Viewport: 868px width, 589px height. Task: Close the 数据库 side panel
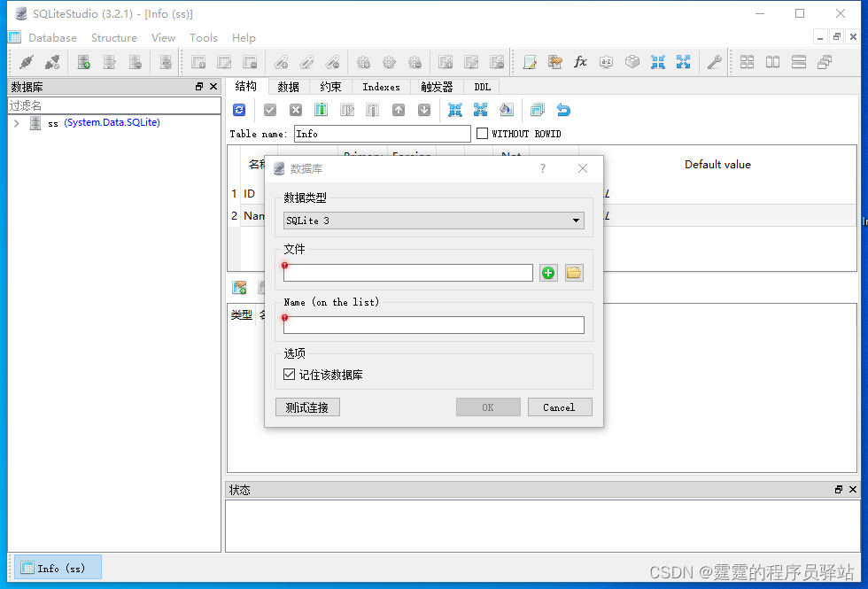click(x=213, y=87)
